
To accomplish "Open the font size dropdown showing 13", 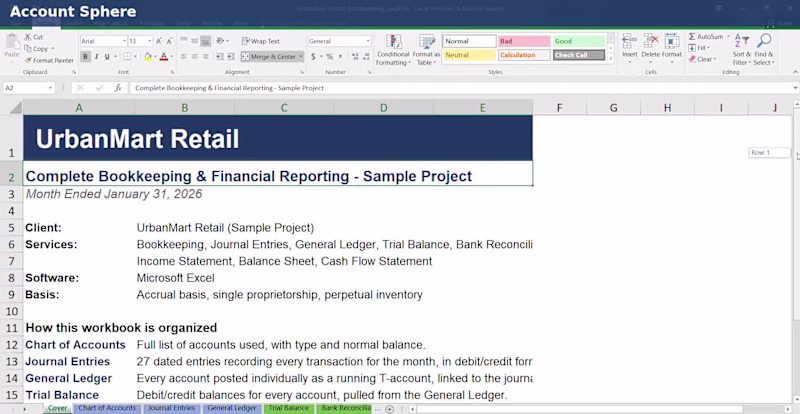I will tap(149, 41).
